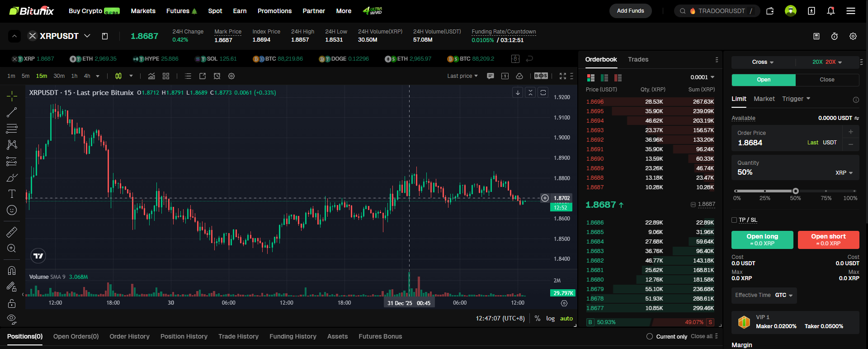Switch to Market order tab
This screenshot has width=868, height=349.
pos(764,99)
